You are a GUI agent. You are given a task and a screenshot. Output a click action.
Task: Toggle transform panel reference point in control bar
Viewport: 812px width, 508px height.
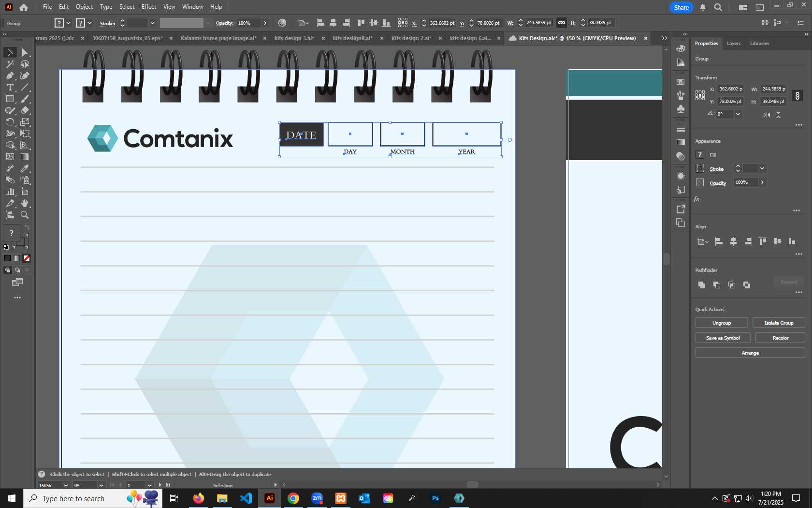click(x=403, y=23)
